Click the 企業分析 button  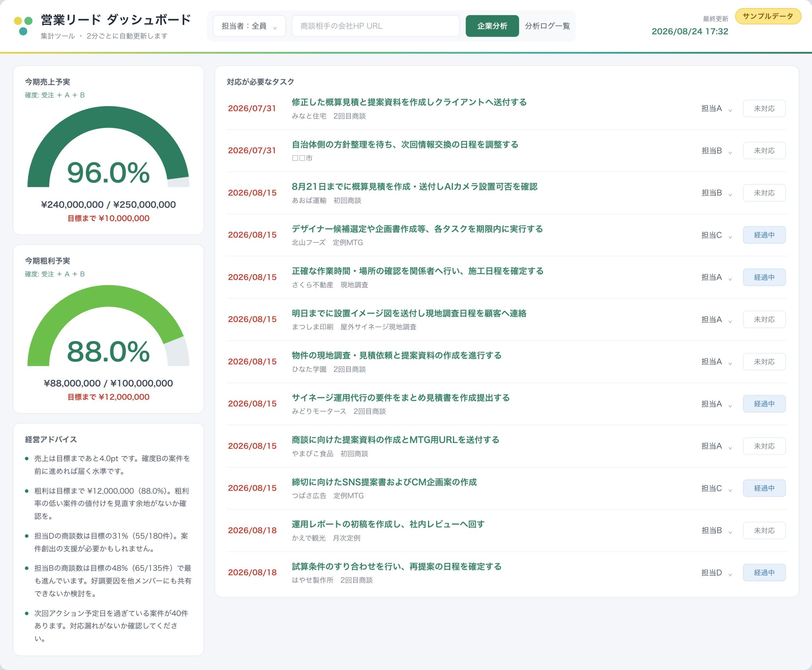pyautogui.click(x=492, y=26)
